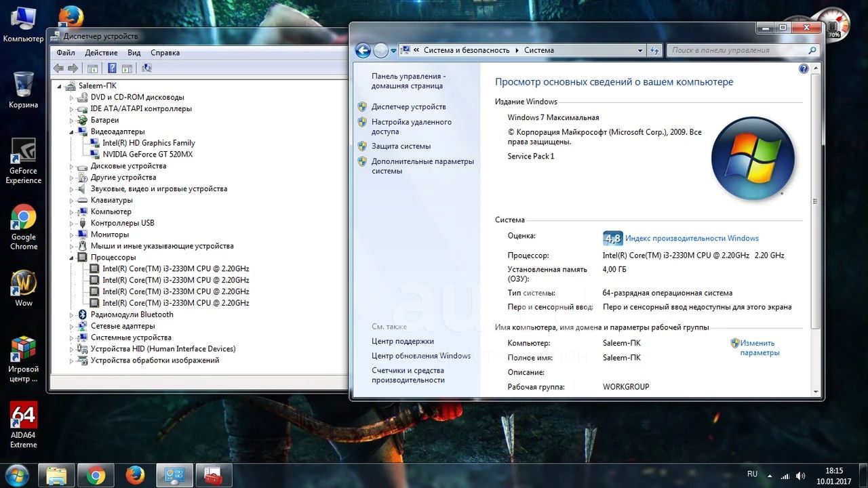
Task: Click network signal icon in system tray
Action: click(x=785, y=476)
